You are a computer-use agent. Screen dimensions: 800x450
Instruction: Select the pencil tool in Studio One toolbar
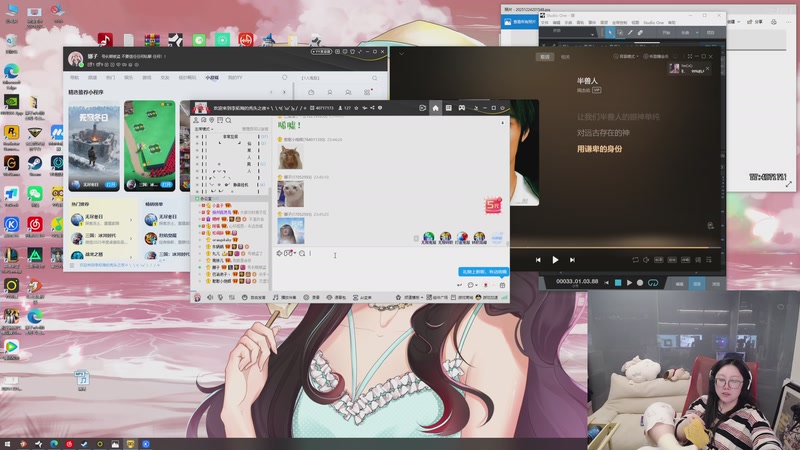[x=630, y=33]
